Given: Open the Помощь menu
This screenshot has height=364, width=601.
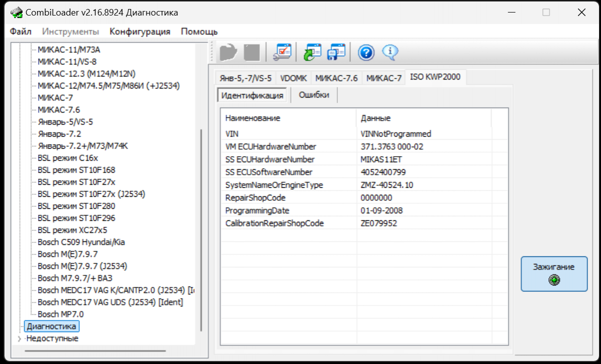Looking at the screenshot, I should click(199, 32).
